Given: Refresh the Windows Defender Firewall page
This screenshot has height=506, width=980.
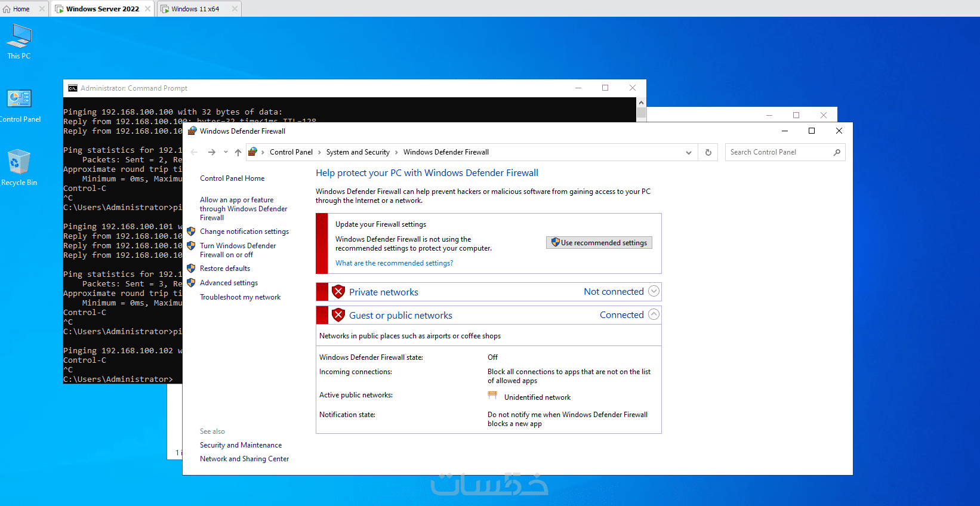Looking at the screenshot, I should 708,152.
